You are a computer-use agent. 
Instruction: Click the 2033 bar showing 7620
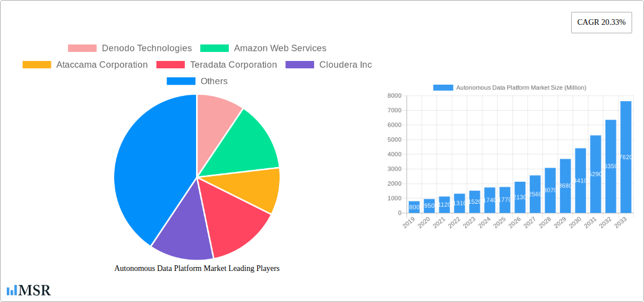tap(625, 157)
